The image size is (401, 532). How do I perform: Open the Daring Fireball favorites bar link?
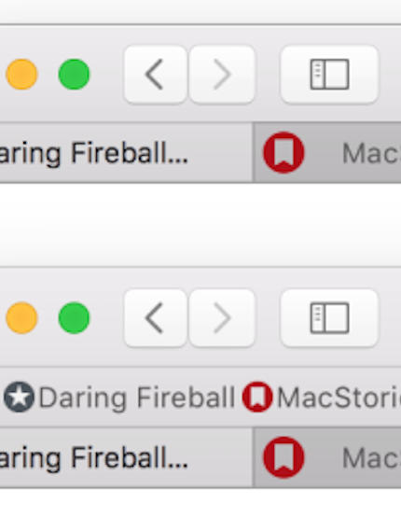click(x=137, y=398)
